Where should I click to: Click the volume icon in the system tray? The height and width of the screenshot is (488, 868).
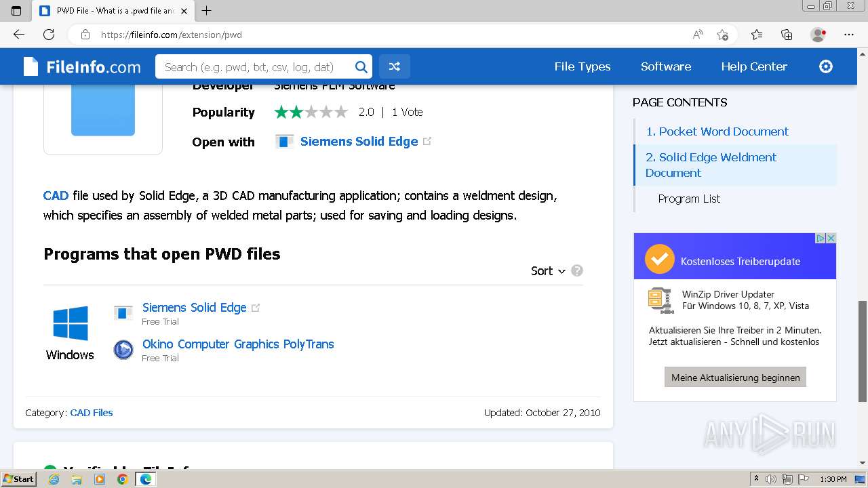pyautogui.click(x=771, y=479)
